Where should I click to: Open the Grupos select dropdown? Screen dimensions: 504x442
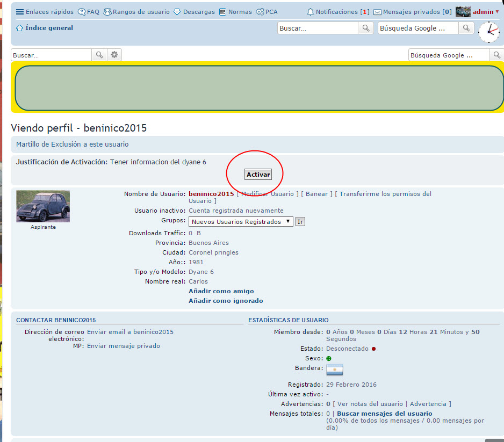click(241, 221)
